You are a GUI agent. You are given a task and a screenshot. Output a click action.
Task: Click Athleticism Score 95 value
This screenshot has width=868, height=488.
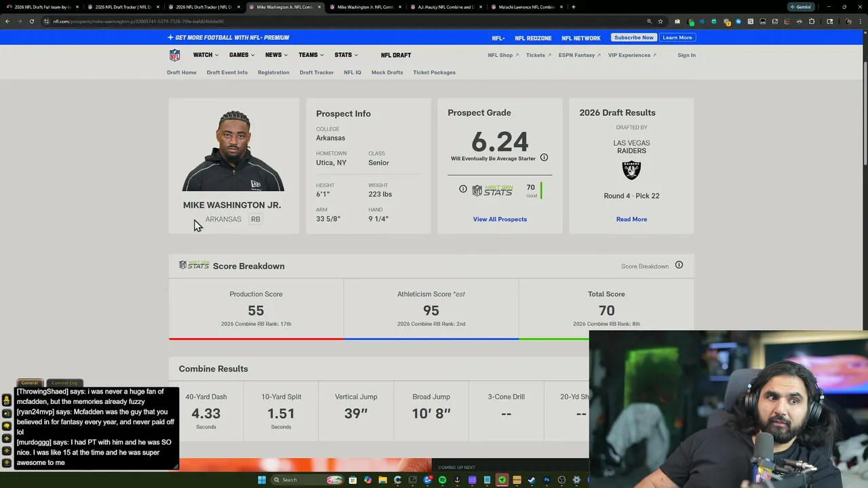click(x=431, y=310)
